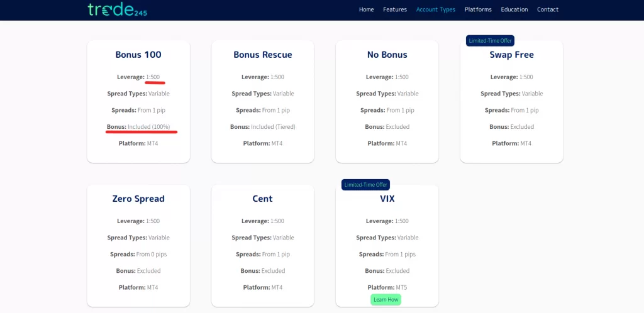The width and height of the screenshot is (644, 313).
Task: Click Leverage 1:500 in Cent card
Action: tap(263, 221)
